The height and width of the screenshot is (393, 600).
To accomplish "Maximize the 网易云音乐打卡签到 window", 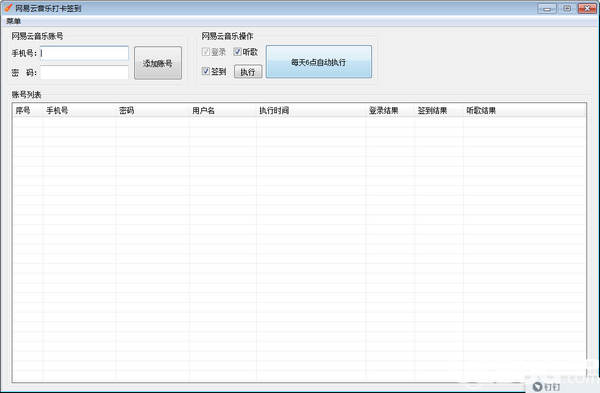I will pos(567,8).
